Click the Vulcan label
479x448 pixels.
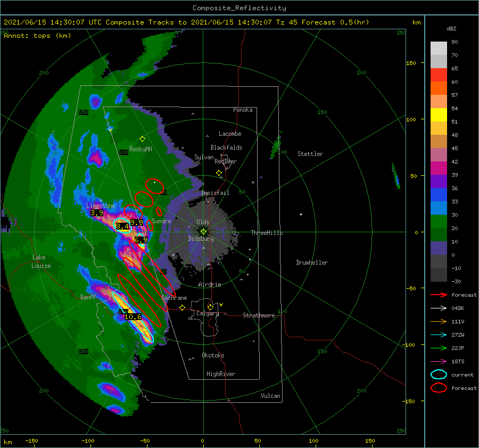[x=271, y=396]
